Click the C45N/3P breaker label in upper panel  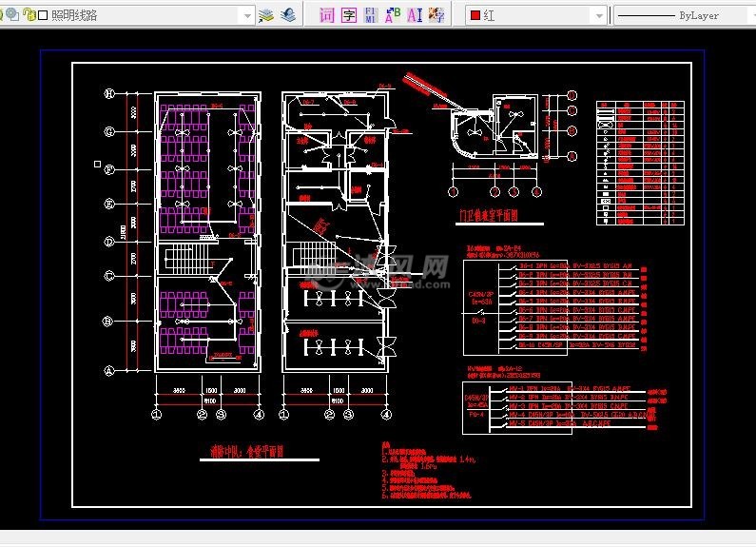tap(480, 294)
